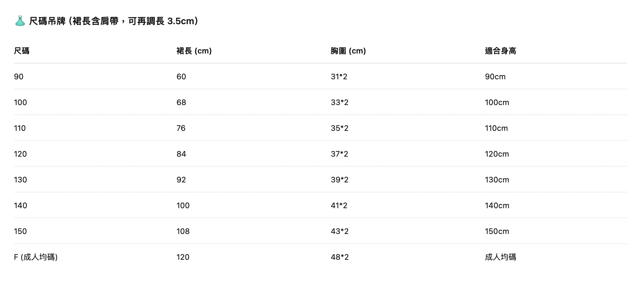This screenshot has width=644, height=281.
Task: Select the 100cm height cell
Action: click(497, 102)
